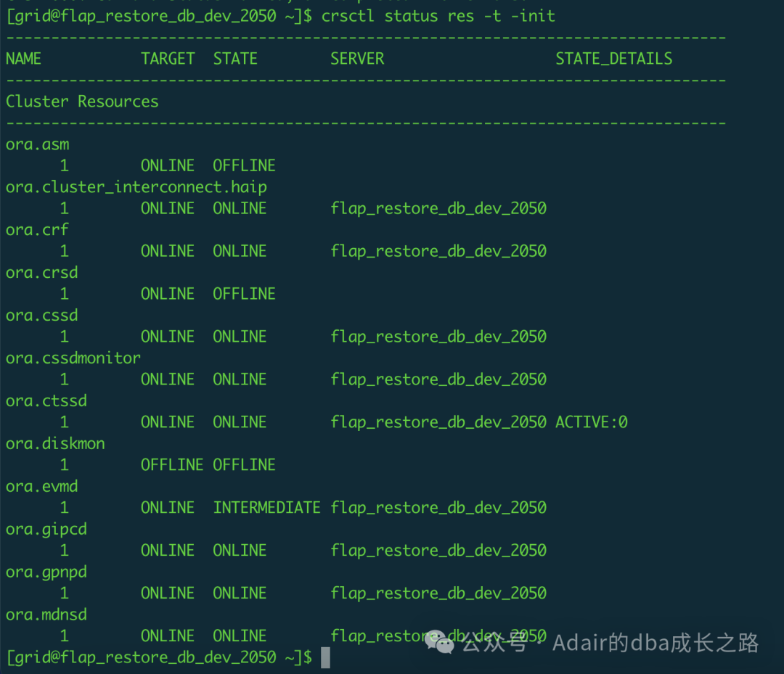The height and width of the screenshot is (674, 784).
Task: Click the Cluster Resources heading text
Action: 82,102
